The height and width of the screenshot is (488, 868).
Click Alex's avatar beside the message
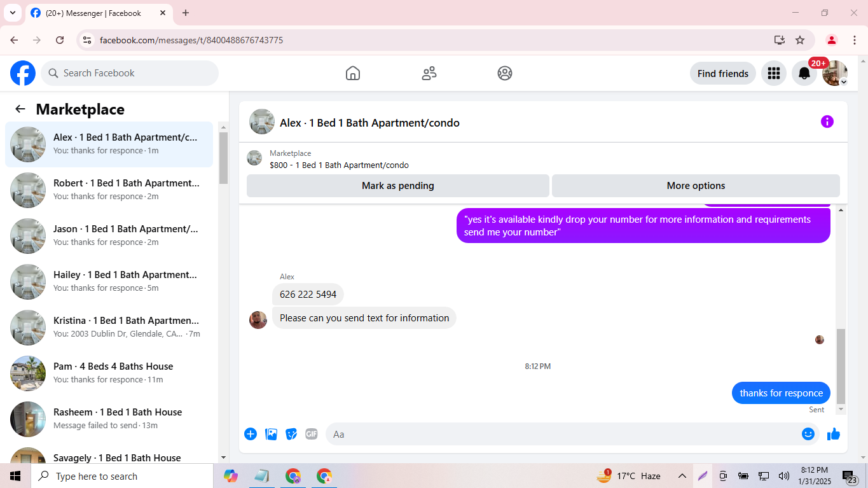258,320
